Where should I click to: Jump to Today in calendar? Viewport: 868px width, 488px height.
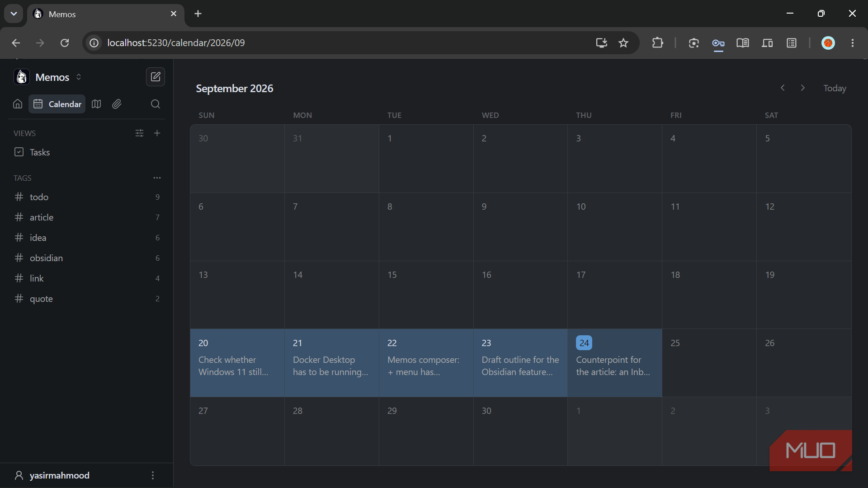(835, 88)
